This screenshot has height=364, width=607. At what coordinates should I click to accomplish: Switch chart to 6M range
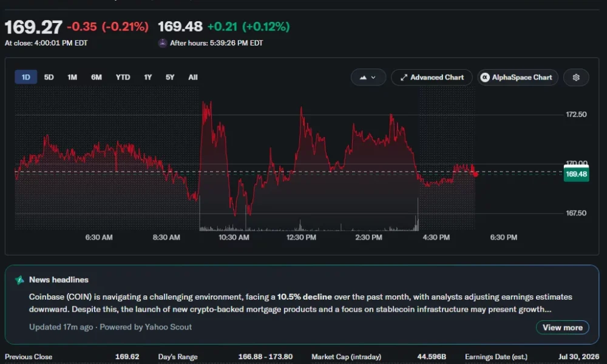tap(97, 77)
